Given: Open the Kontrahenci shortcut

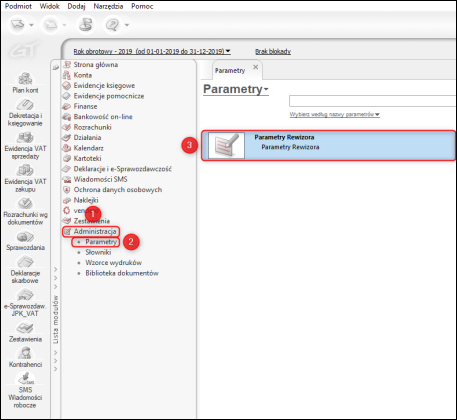Looking at the screenshot, I should tap(25, 357).
